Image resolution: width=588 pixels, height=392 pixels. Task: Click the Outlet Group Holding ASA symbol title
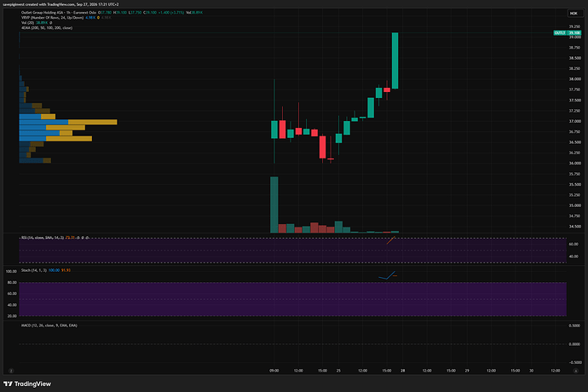59,13
